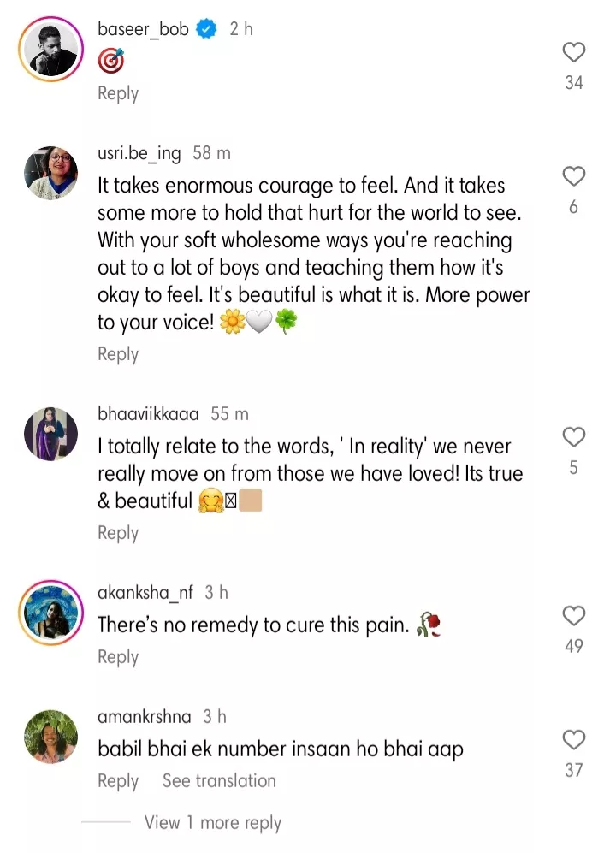Like bhaaviikkaaa's comment
This screenshot has height=853, width=616.
pyautogui.click(x=574, y=438)
